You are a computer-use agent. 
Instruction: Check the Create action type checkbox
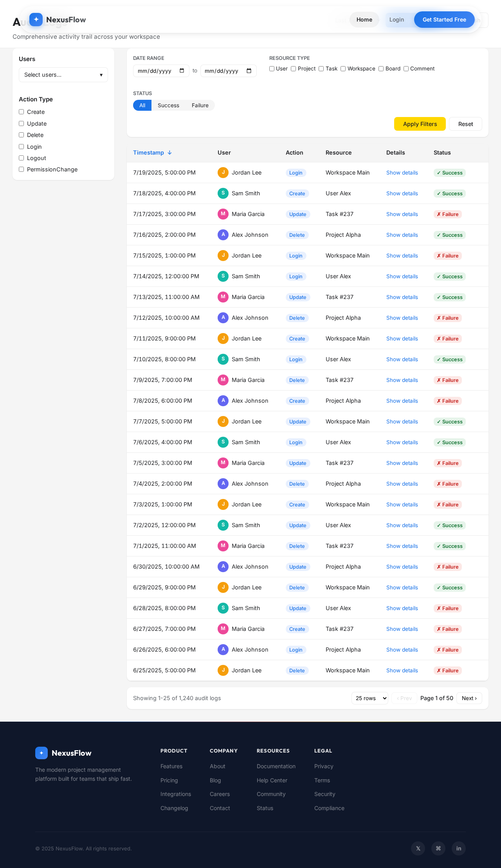click(x=22, y=112)
